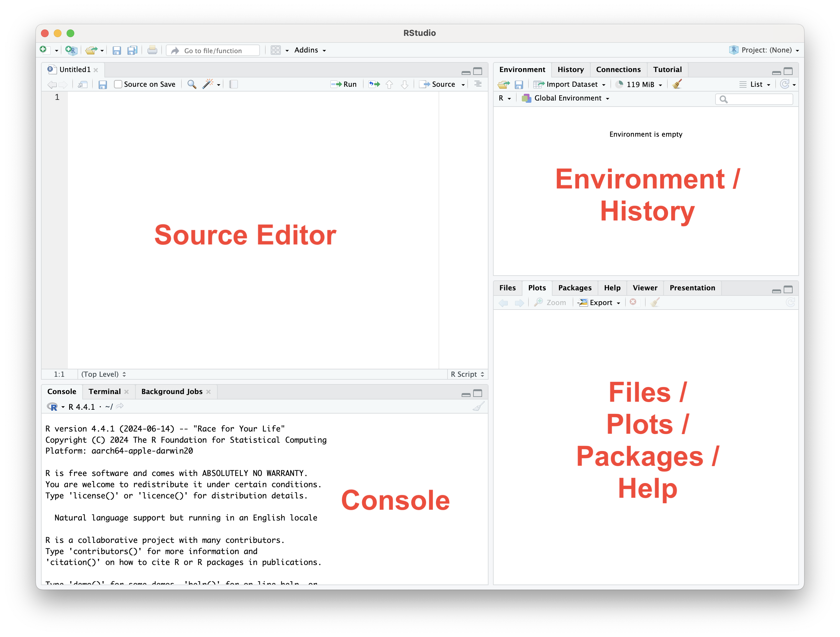The image size is (840, 637).
Task: Open the Presentation tab
Action: tap(692, 288)
